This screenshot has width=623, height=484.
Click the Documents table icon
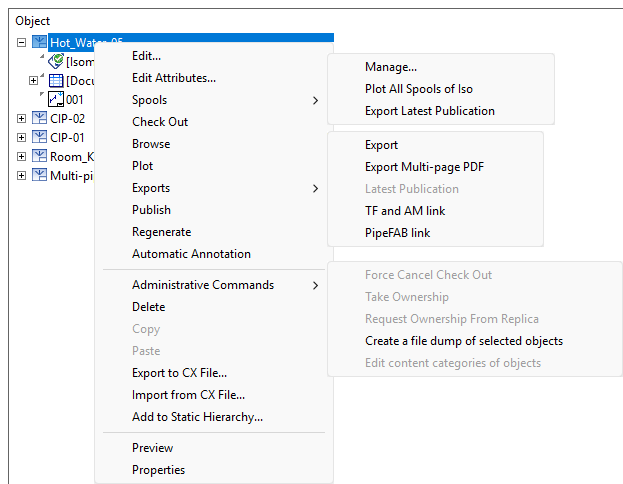coord(56,81)
